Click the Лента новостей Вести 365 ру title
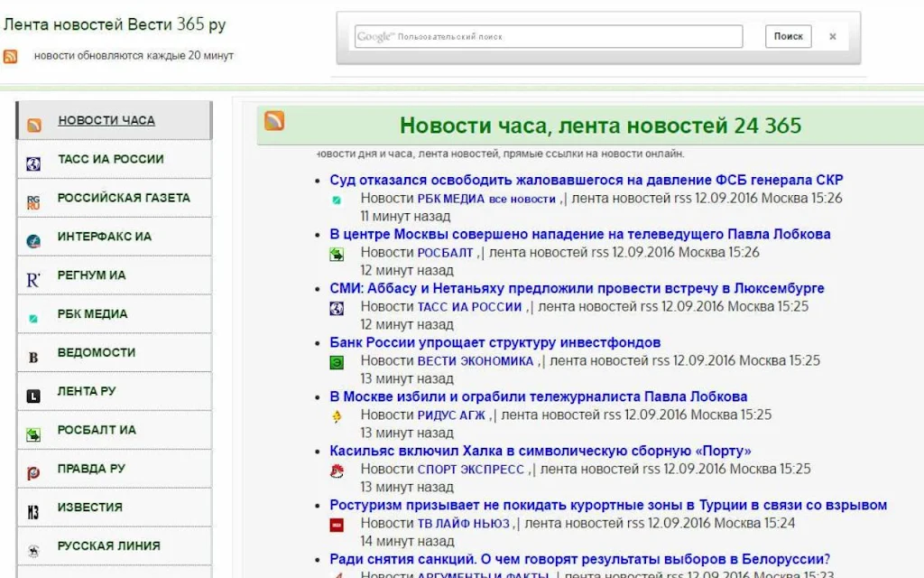This screenshot has height=578, width=924. [115, 24]
